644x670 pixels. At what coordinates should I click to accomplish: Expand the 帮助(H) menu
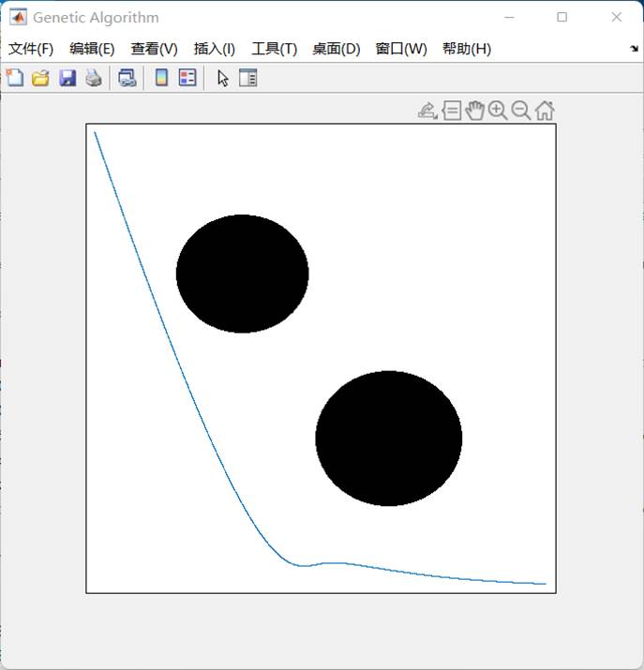pos(466,49)
